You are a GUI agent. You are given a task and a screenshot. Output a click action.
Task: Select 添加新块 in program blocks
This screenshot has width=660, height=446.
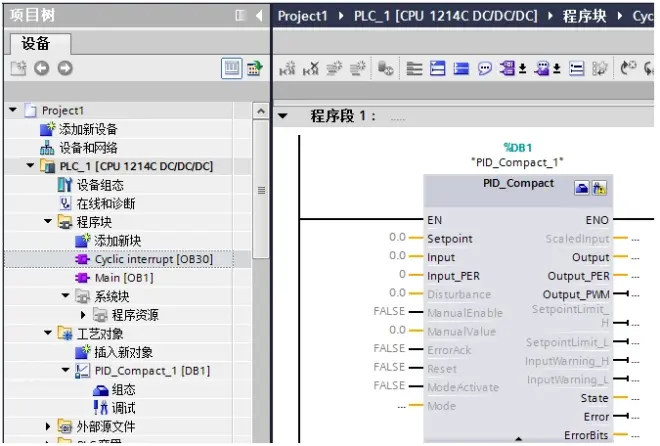click(x=117, y=241)
